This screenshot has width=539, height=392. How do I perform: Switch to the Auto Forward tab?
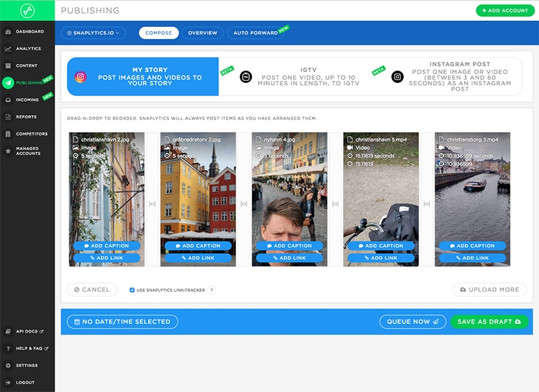click(x=255, y=32)
